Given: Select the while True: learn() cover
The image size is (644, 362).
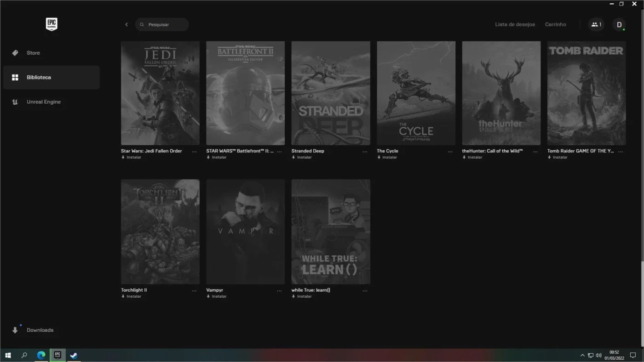Looking at the screenshot, I should pos(331,232).
